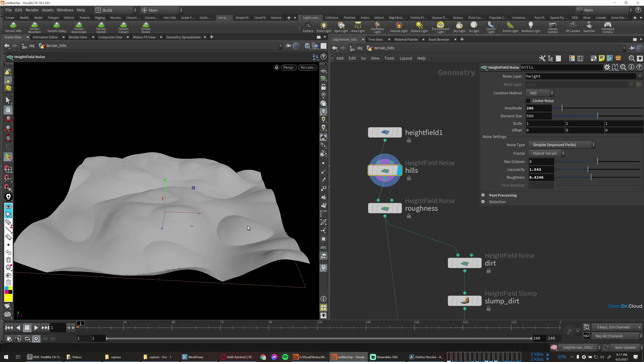Toggle the lock on the hills node
644x362 pixels.
tap(409, 178)
